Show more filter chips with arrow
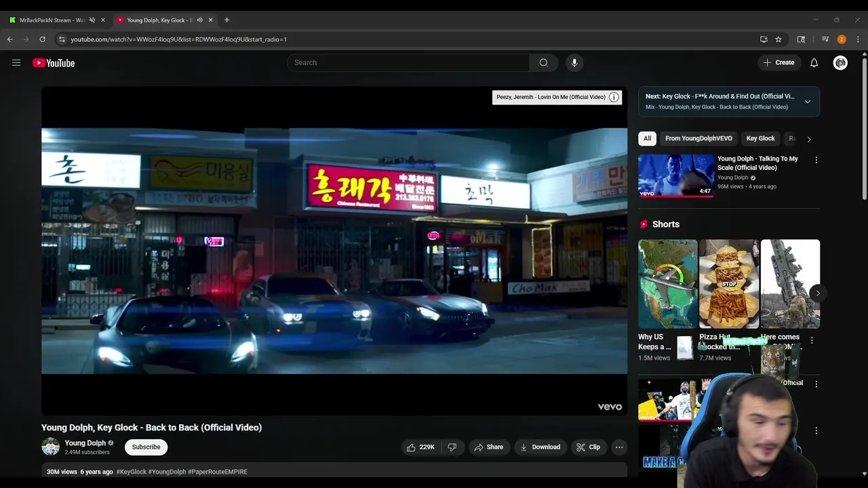The height and width of the screenshot is (488, 868). (x=808, y=139)
